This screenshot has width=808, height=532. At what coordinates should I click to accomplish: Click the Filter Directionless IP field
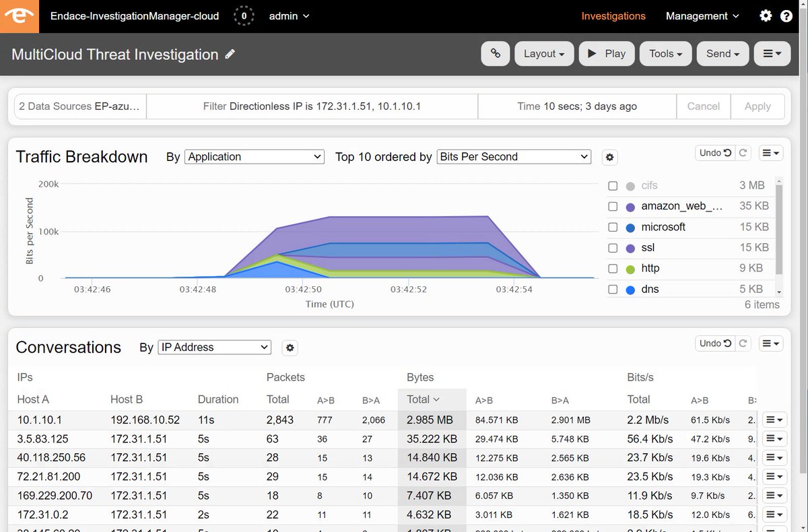pos(311,106)
